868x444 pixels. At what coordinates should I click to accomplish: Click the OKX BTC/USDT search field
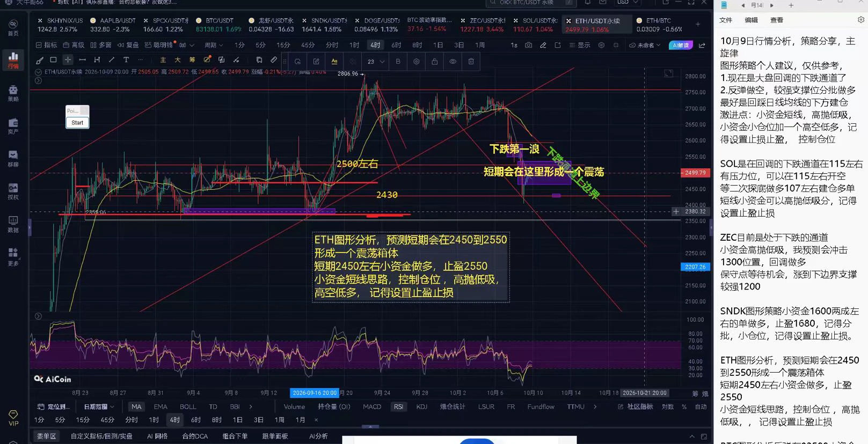(530, 3)
